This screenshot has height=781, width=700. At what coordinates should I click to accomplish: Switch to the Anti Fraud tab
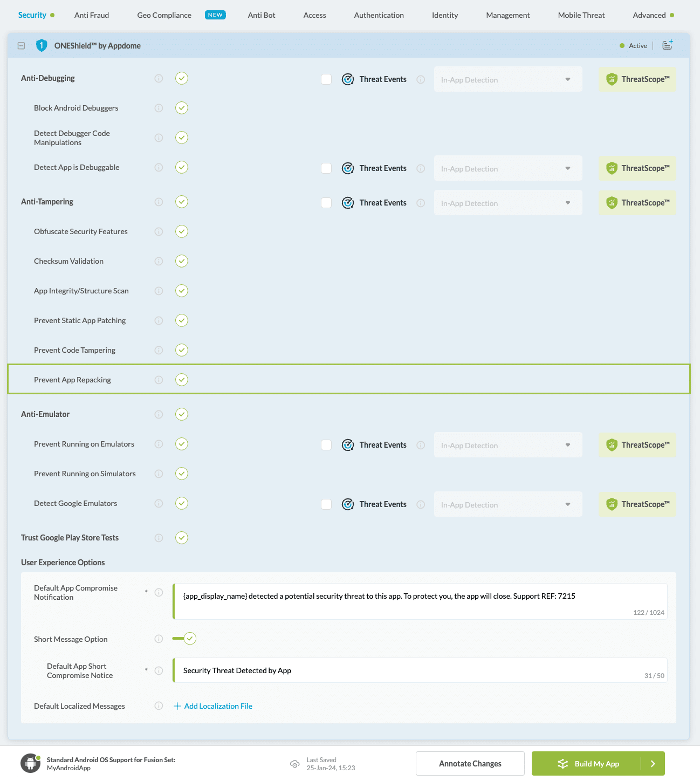92,15
